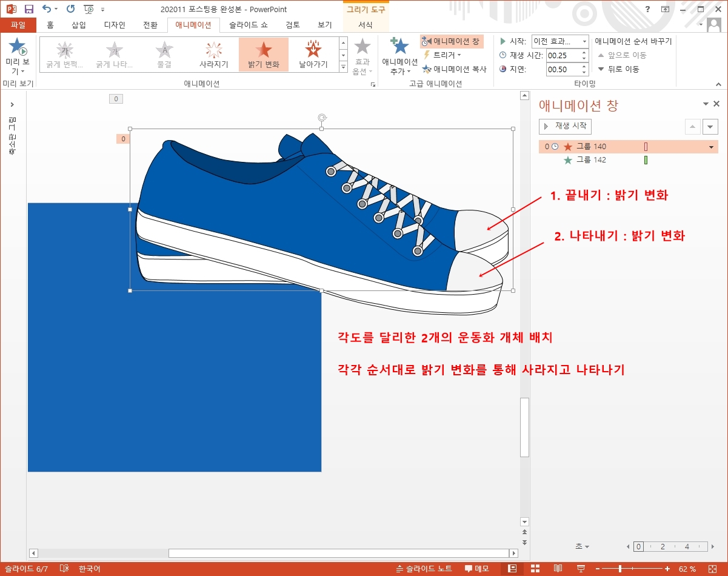The width and height of the screenshot is (728, 576).
Task: Decrease the 지연 delay value
Action: [x=584, y=72]
